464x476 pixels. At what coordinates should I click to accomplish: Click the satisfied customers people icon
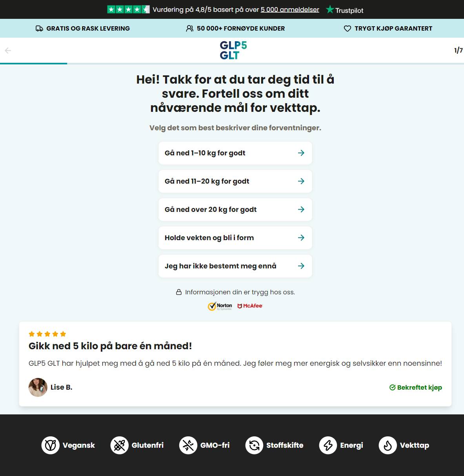[190, 29]
